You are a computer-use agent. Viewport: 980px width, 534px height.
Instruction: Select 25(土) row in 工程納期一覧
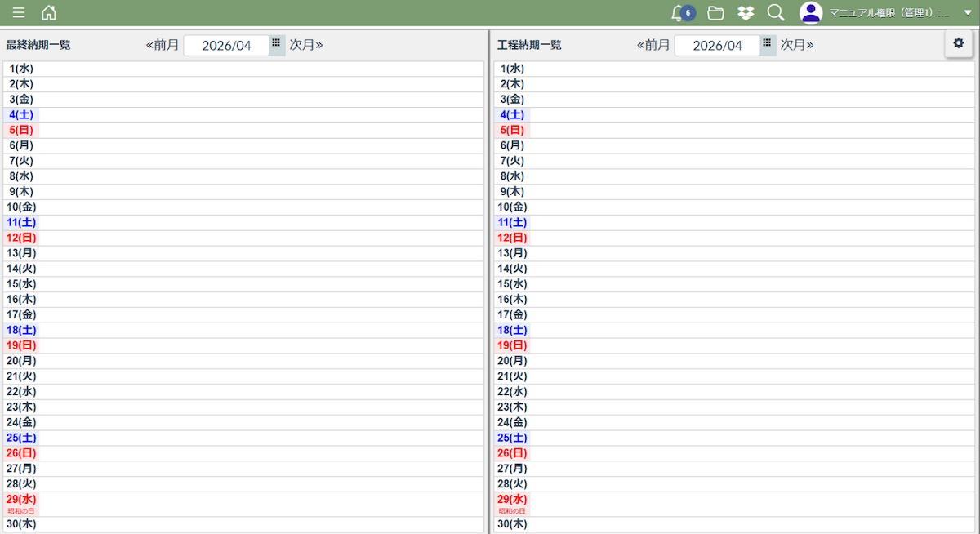pyautogui.click(x=736, y=438)
